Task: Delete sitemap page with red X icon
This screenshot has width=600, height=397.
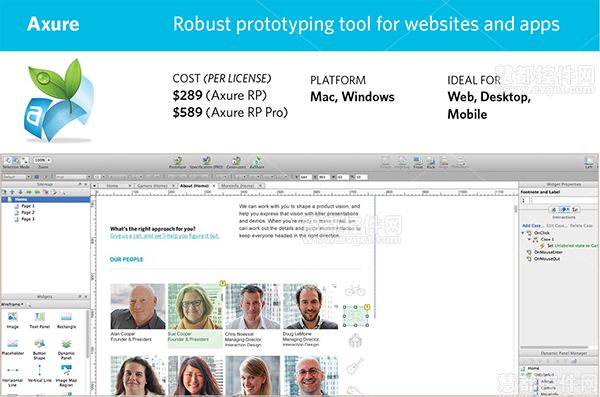Action: [x=46, y=192]
